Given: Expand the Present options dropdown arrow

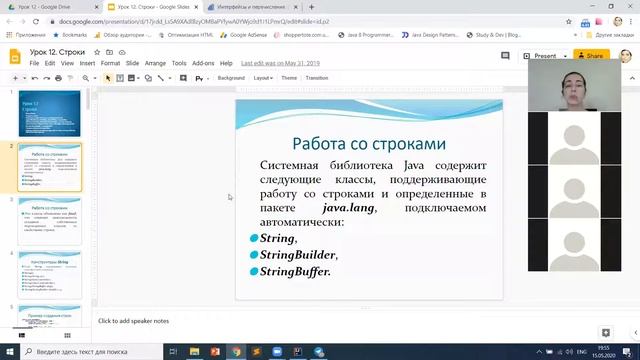Looking at the screenshot, I should pos(565,56).
